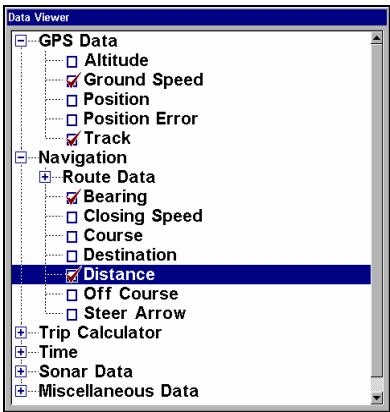This screenshot has height=412, width=390.
Task: Select the GPS Data label
Action: coord(78,41)
